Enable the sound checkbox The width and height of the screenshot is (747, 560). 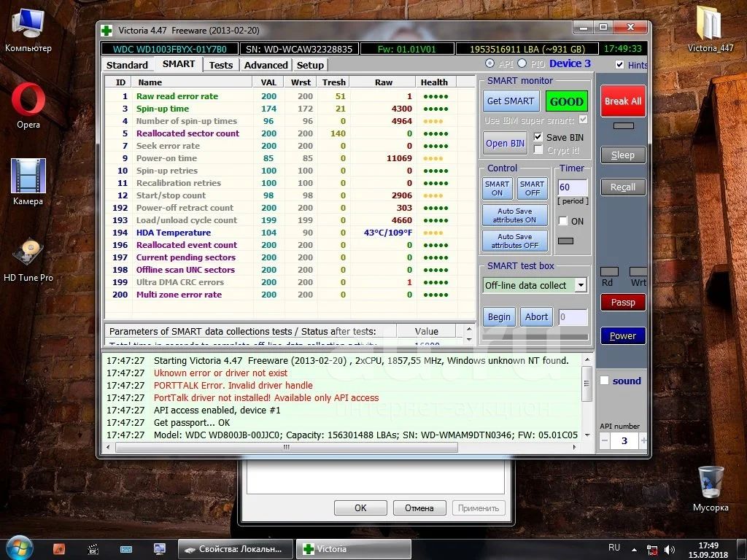(605, 381)
